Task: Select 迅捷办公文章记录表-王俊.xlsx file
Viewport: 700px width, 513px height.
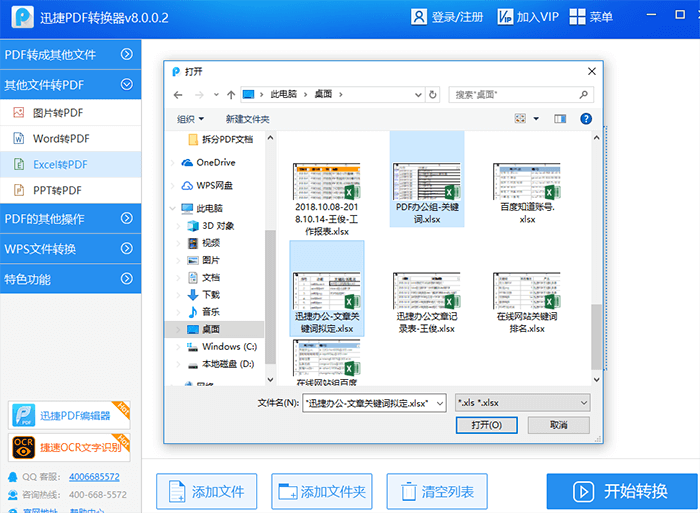Action: coord(427,303)
